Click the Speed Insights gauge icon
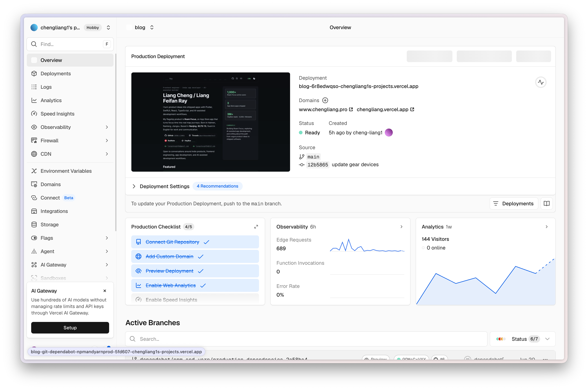This screenshot has height=390, width=588. 34,114
